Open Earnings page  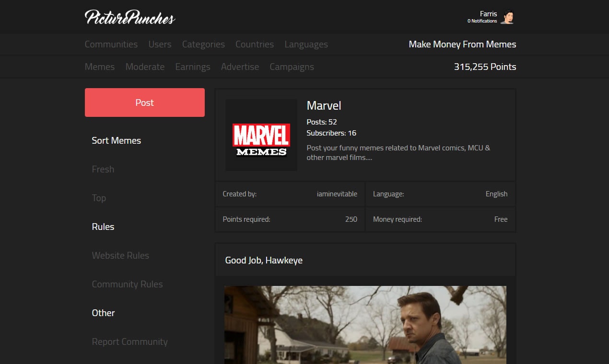point(193,67)
